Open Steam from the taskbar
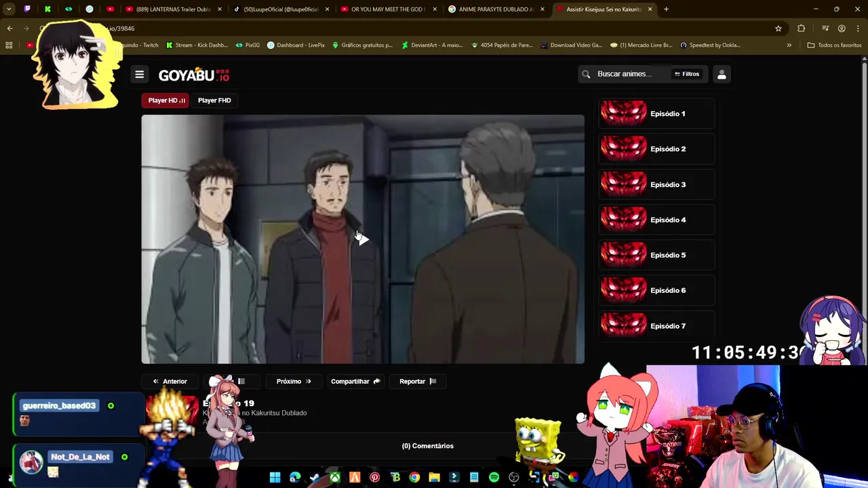Viewport: 868px width, 488px height. pyautogui.click(x=315, y=478)
